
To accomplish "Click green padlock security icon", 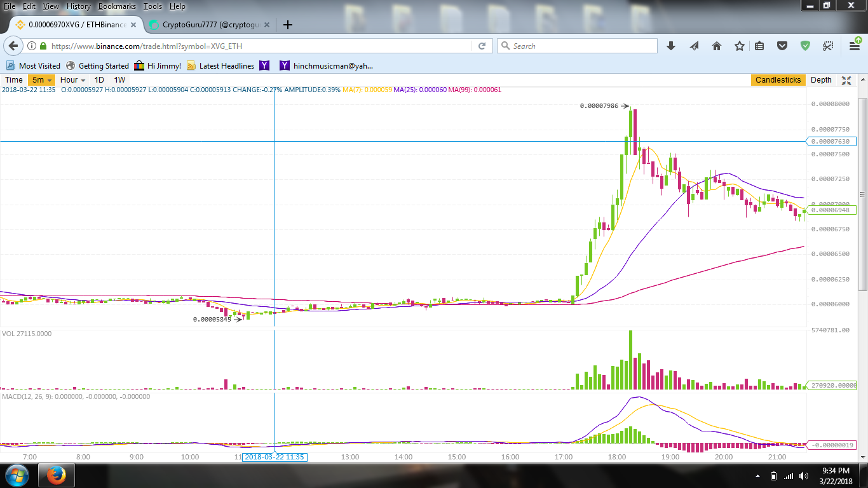I will (x=43, y=46).
